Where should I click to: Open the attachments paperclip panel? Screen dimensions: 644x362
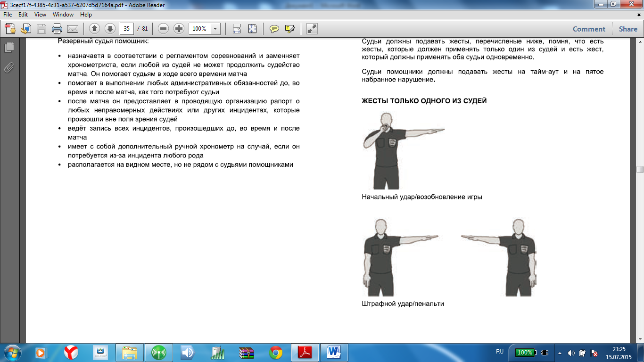[x=8, y=67]
